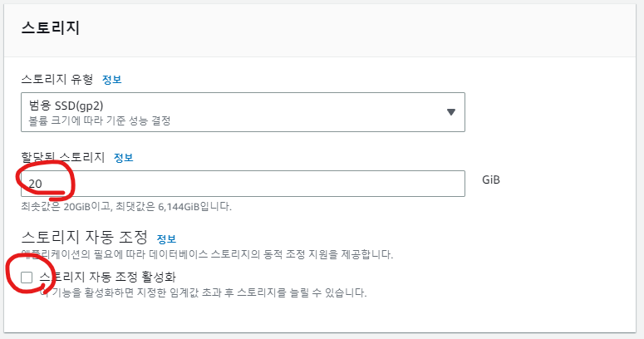Click the 최솟값은 20GiB helper text

[x=126, y=206]
